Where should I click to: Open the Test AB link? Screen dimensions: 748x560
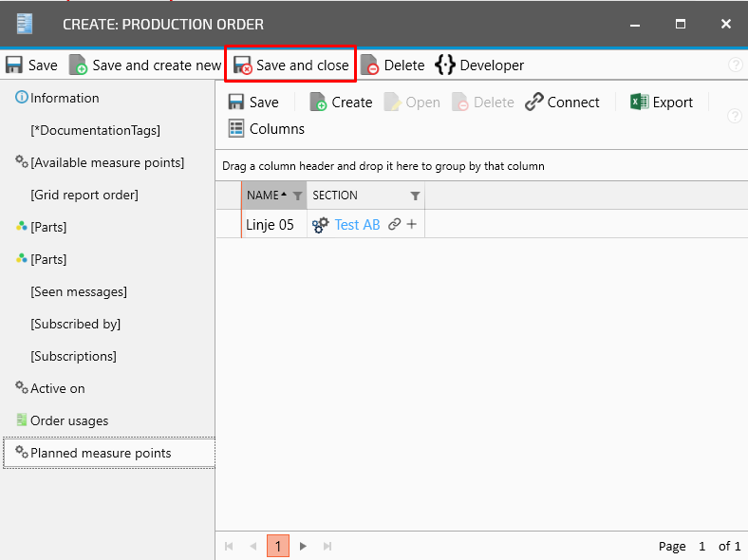coord(357,225)
